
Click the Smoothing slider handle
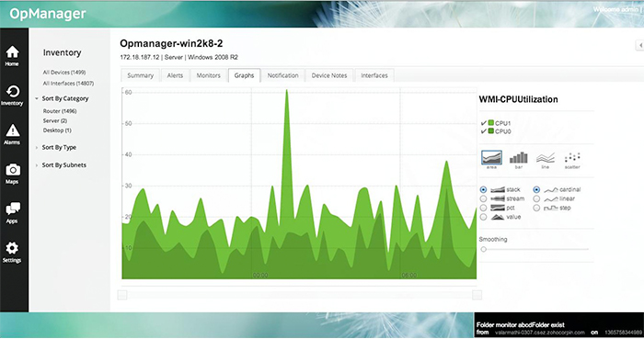(x=483, y=249)
